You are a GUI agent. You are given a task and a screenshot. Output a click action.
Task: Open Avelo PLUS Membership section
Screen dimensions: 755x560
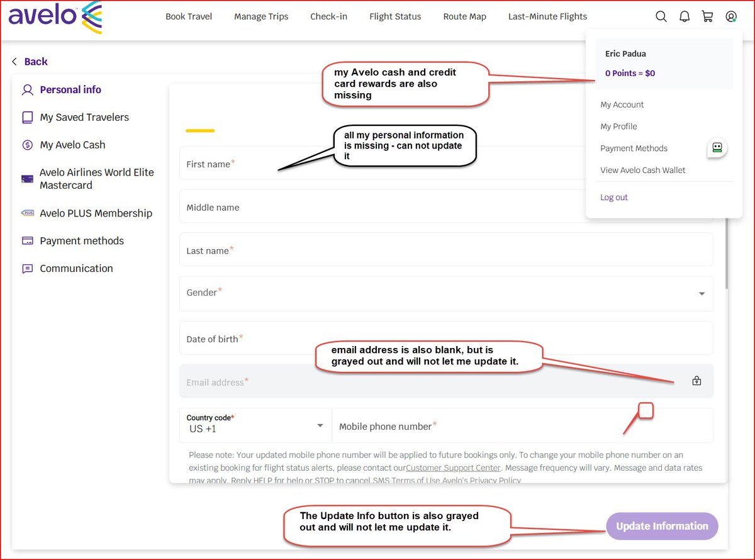tap(96, 213)
